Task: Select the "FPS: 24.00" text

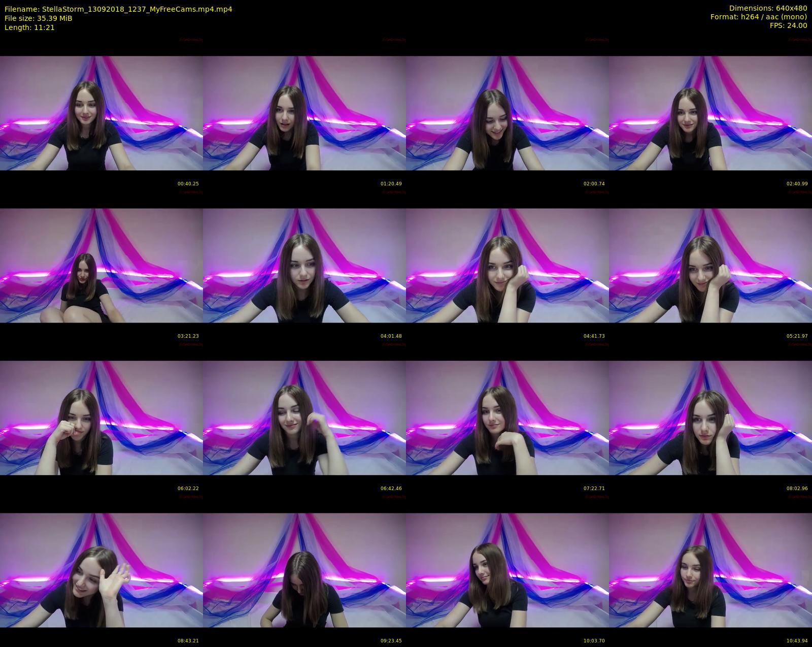Action: [788, 25]
